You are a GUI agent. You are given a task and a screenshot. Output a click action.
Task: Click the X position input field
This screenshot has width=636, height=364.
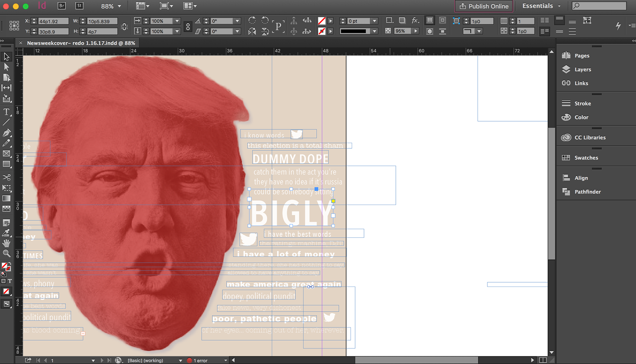pyautogui.click(x=54, y=21)
